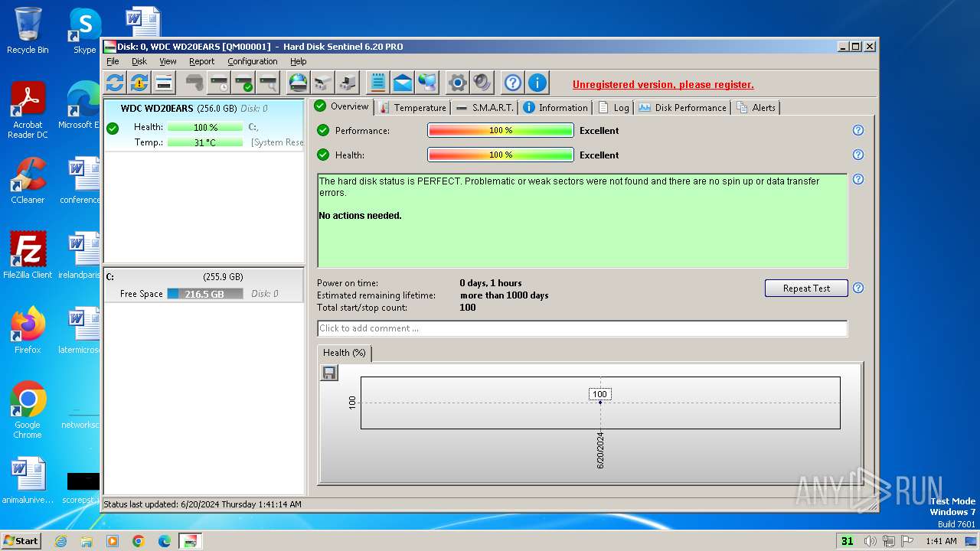Image resolution: width=980 pixels, height=551 pixels.
Task: Click the blue Refresh arrows toolbar icon
Action: tap(115, 83)
